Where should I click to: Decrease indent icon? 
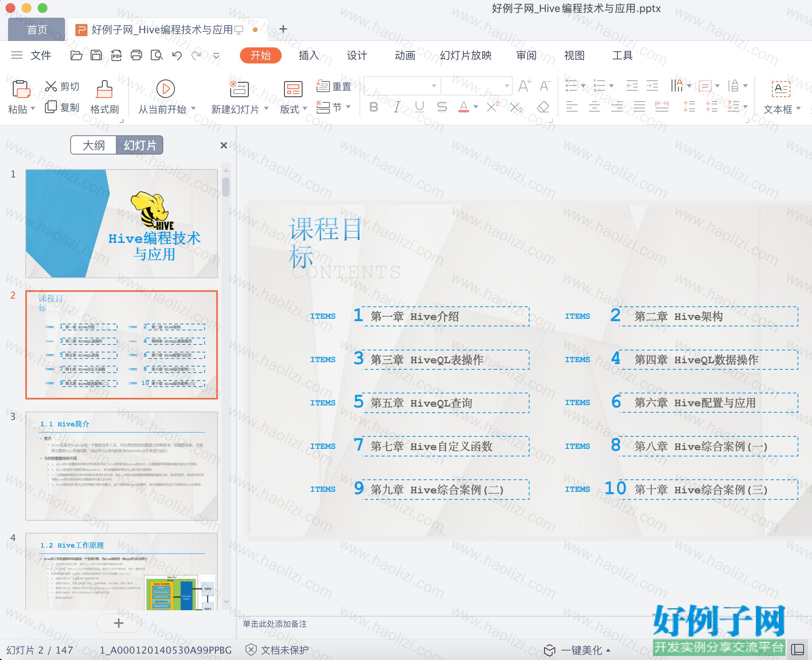tap(632, 86)
